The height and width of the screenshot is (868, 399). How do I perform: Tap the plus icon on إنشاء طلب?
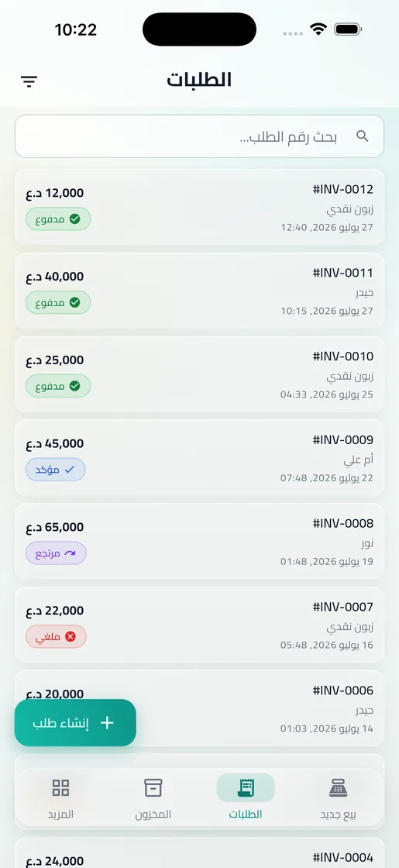pyautogui.click(x=107, y=723)
